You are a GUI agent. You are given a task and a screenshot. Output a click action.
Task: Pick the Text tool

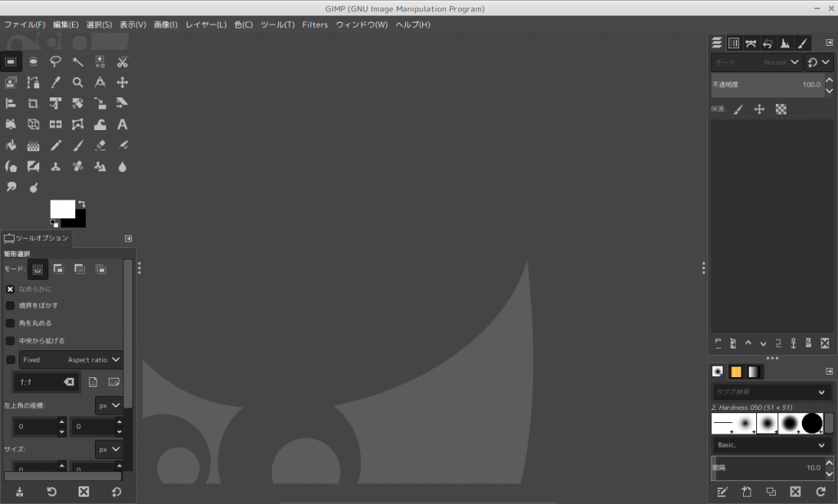click(x=122, y=125)
